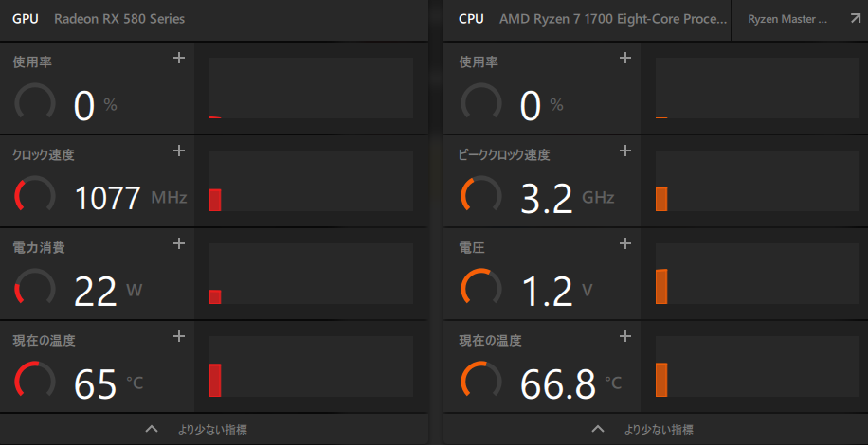The height and width of the screenshot is (445, 868).
Task: Collapse CPU metrics with より少ない指標 chevron
Action: [598, 429]
